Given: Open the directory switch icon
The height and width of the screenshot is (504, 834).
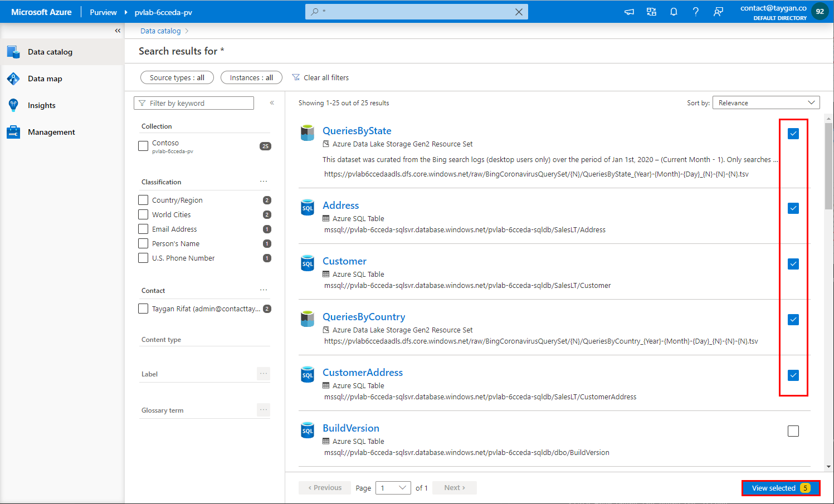Looking at the screenshot, I should [x=651, y=12].
